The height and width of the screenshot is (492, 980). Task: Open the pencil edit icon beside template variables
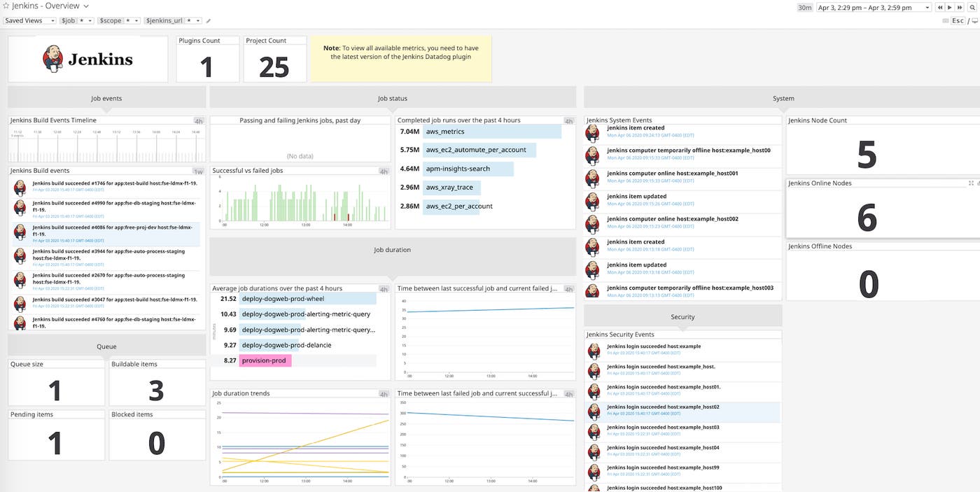pos(208,20)
